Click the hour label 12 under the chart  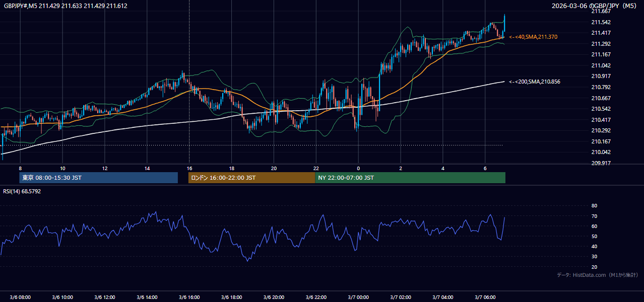(105, 168)
